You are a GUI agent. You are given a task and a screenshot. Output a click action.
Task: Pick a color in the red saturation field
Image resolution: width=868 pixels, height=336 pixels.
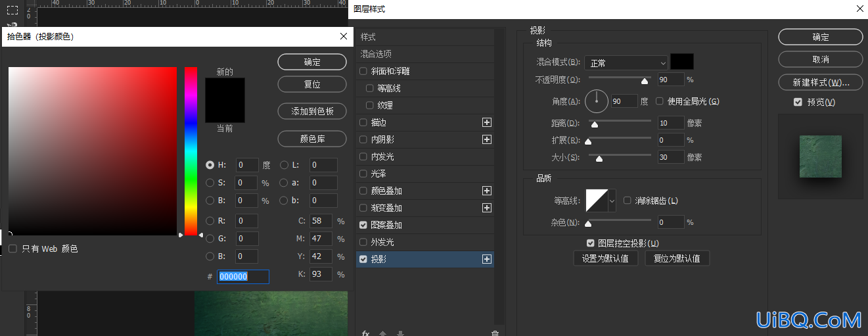pyautogui.click(x=93, y=151)
